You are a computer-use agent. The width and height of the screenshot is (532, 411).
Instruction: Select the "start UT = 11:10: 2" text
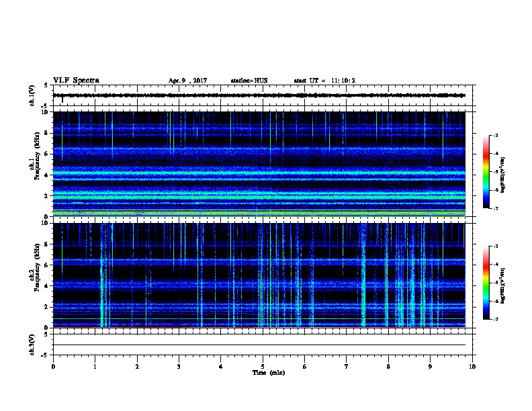click(x=324, y=81)
